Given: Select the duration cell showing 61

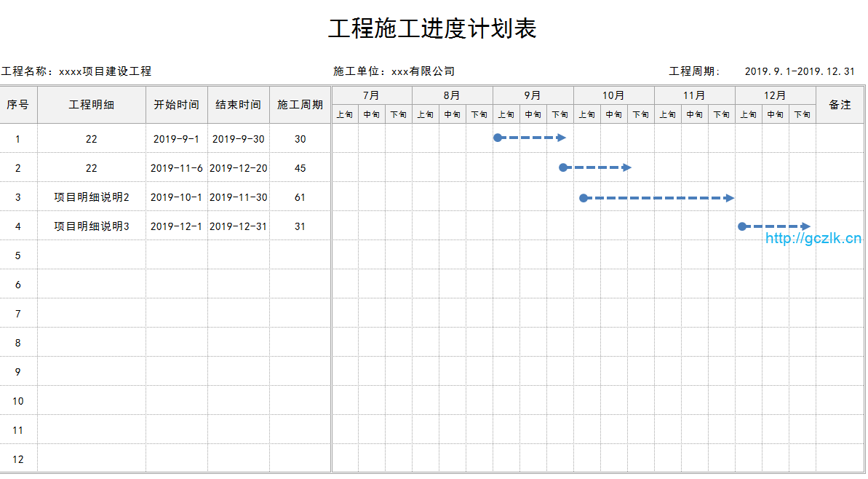Looking at the screenshot, I should click(300, 197).
